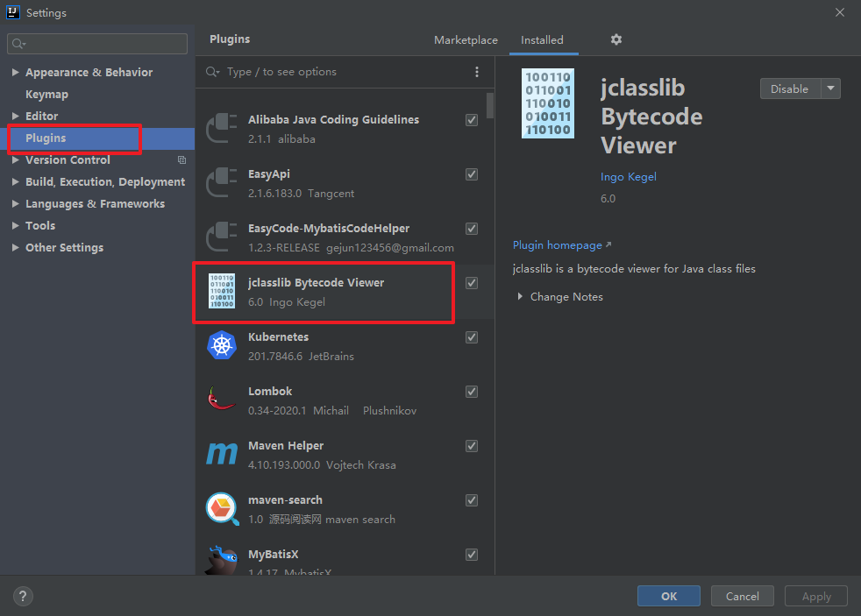Expand the Change Notes section
Screen dimensions: 861x616
(x=519, y=296)
